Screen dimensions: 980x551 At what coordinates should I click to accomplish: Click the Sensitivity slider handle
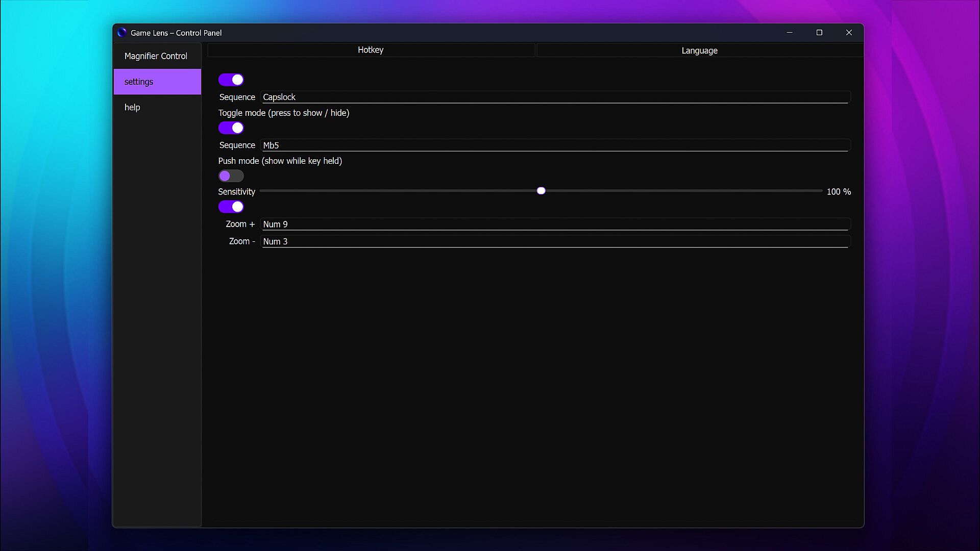click(x=541, y=191)
